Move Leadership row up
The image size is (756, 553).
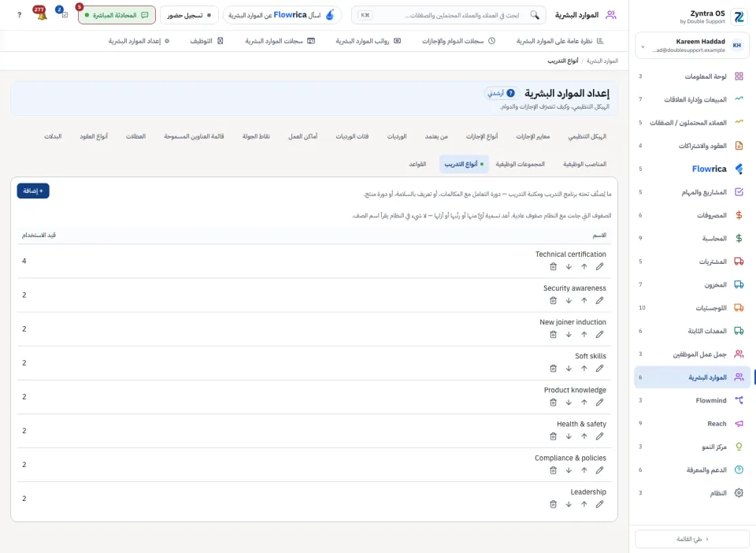pos(584,504)
